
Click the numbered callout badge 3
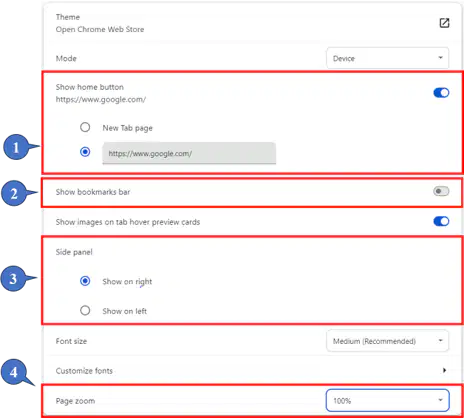point(13,278)
